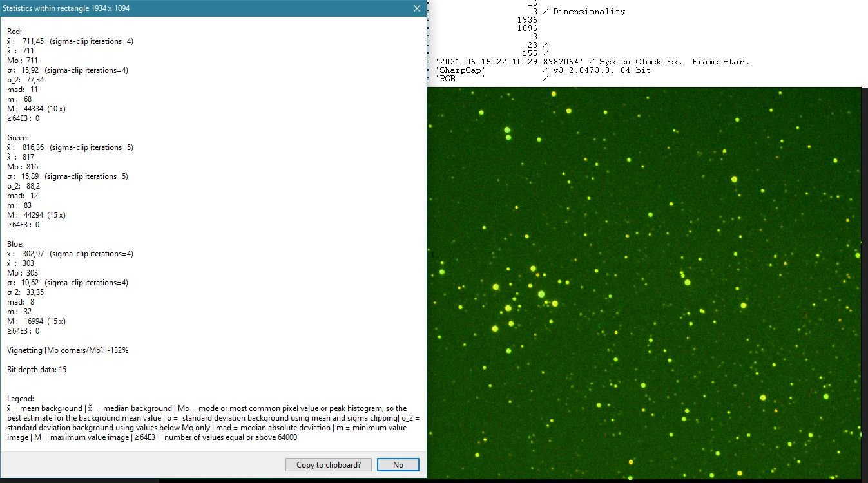Image resolution: width=868 pixels, height=483 pixels.
Task: Click the "Copy to clipboard?" button
Action: tap(329, 464)
